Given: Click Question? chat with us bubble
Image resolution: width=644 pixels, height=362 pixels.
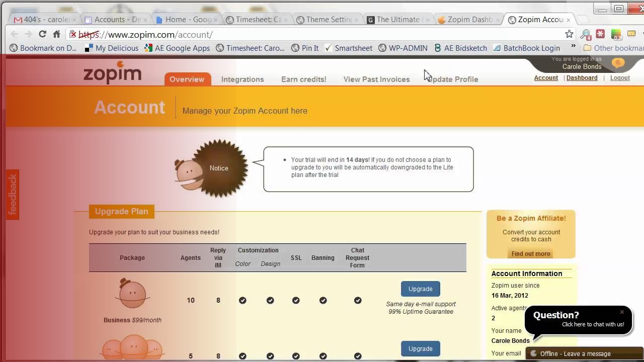Looking at the screenshot, I should (578, 320).
